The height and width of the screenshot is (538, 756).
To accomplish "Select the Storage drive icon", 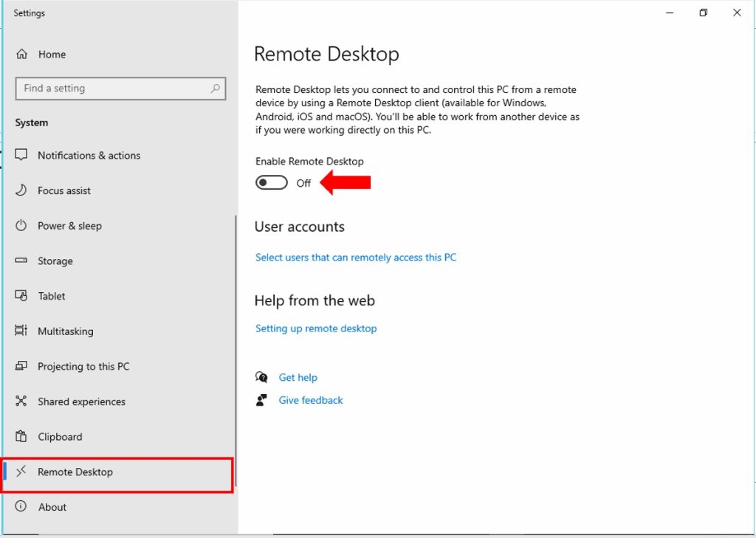I will pyautogui.click(x=21, y=261).
